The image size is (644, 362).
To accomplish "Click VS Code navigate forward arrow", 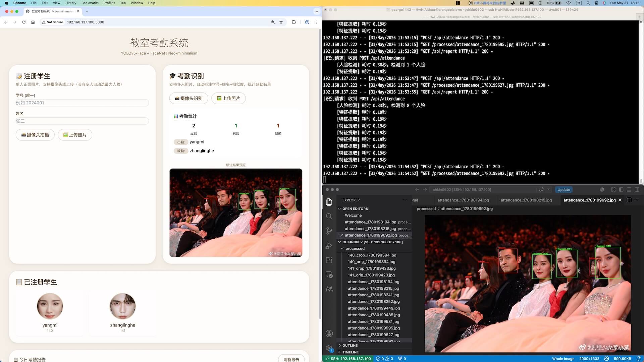I will point(425,190).
